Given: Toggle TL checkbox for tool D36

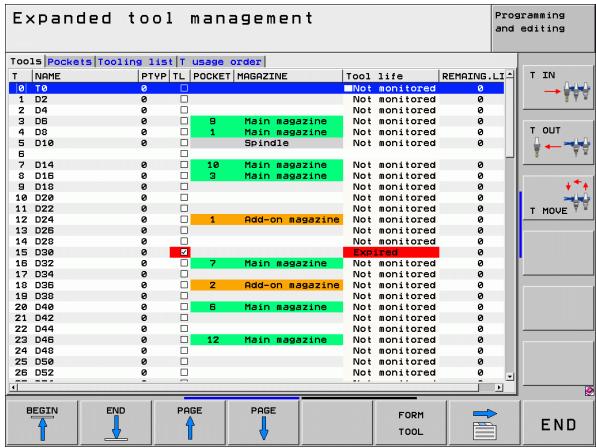Looking at the screenshot, I should [184, 285].
